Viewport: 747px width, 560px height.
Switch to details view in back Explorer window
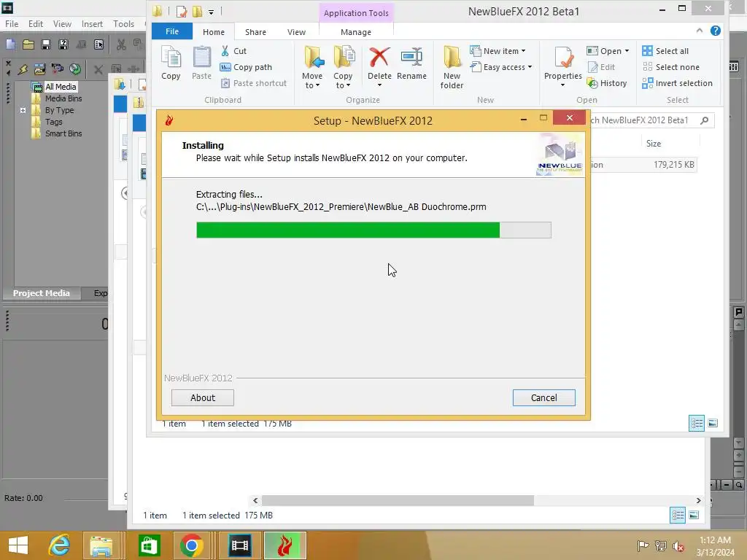678,515
